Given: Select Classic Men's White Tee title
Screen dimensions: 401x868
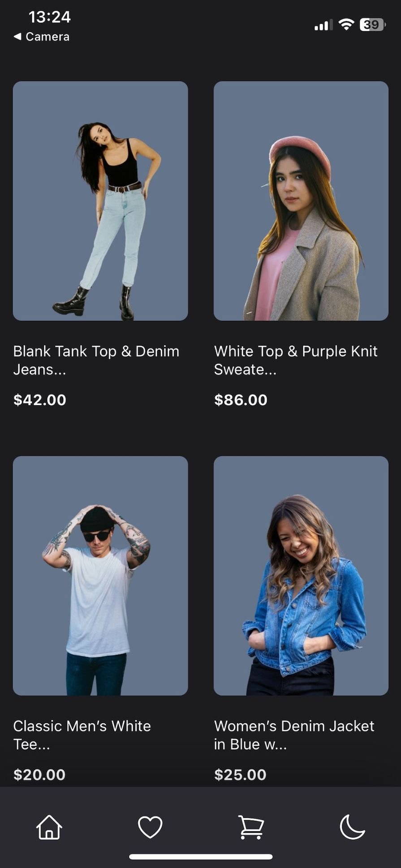Looking at the screenshot, I should coord(82,735).
